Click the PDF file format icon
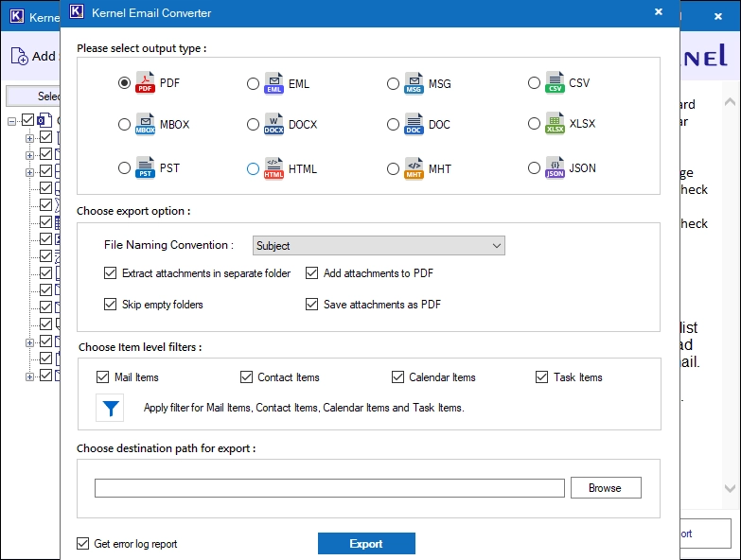Screen dimensions: 741x560 [145, 82]
